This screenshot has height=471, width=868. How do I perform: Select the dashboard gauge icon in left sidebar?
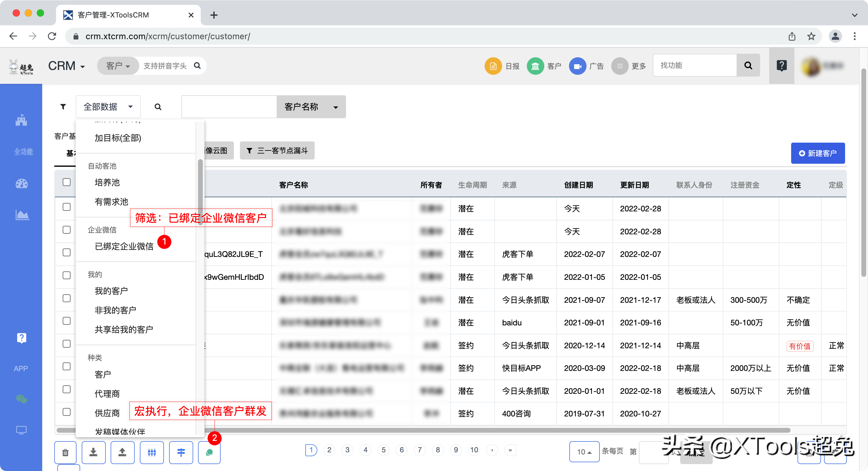pos(21,184)
